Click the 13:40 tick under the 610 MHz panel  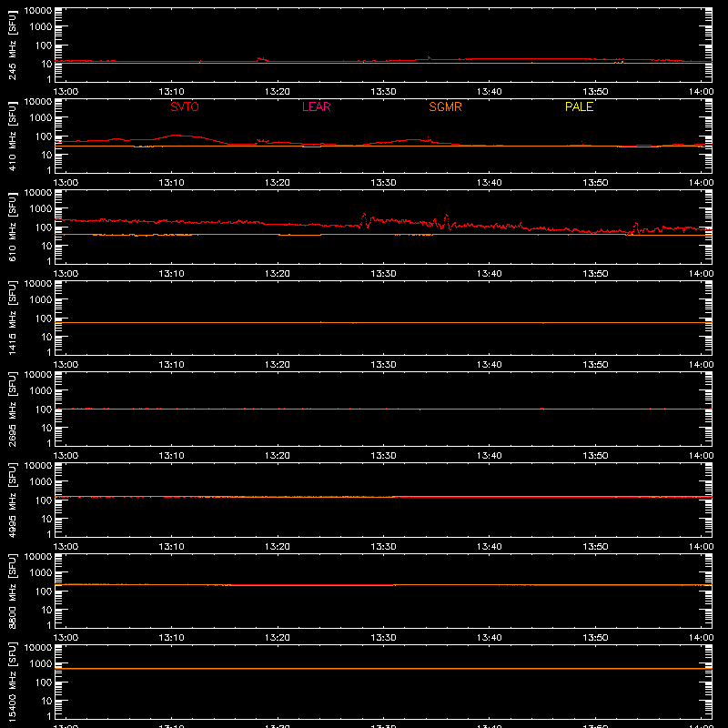coord(489,274)
